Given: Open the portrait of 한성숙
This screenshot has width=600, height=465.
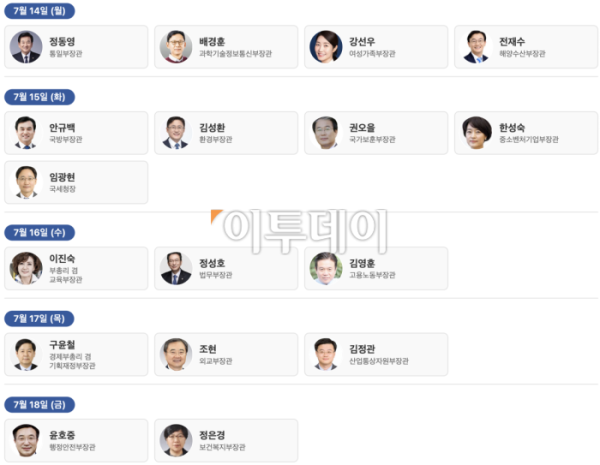Looking at the screenshot, I should (476, 133).
